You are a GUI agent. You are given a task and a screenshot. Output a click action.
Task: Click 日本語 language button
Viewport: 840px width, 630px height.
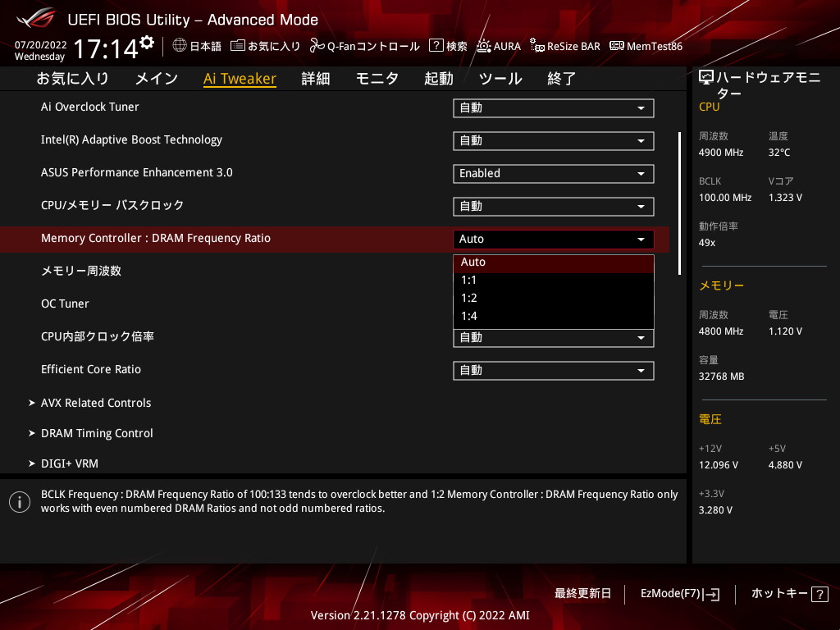pos(206,47)
